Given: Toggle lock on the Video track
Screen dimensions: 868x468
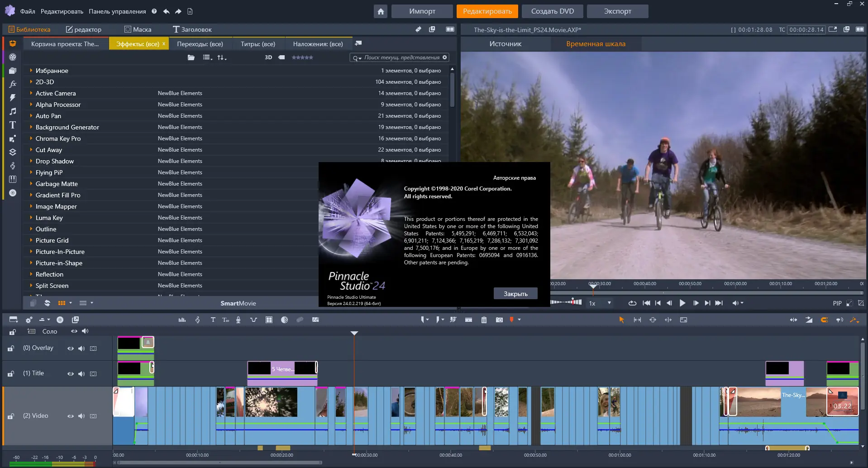Looking at the screenshot, I should point(11,416).
